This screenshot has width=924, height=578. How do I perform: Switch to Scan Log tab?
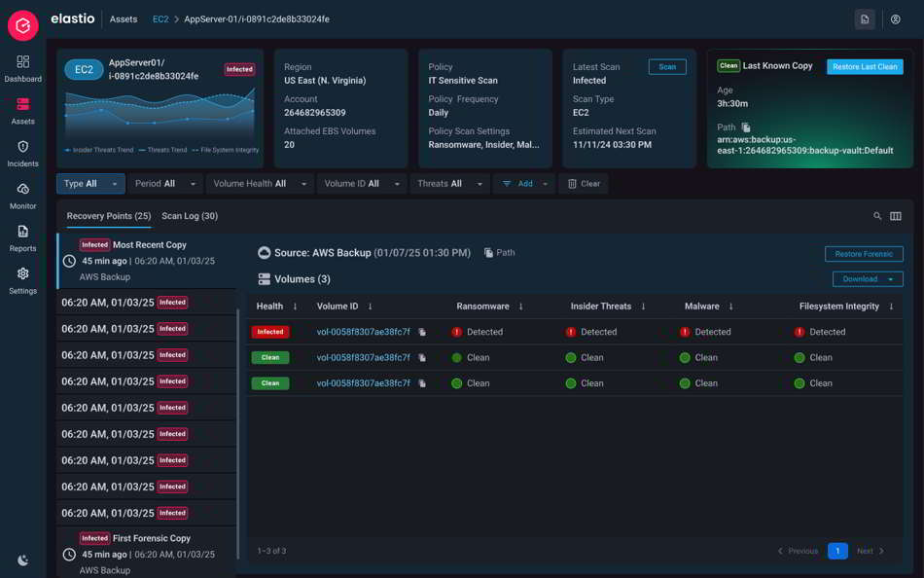[x=190, y=216]
